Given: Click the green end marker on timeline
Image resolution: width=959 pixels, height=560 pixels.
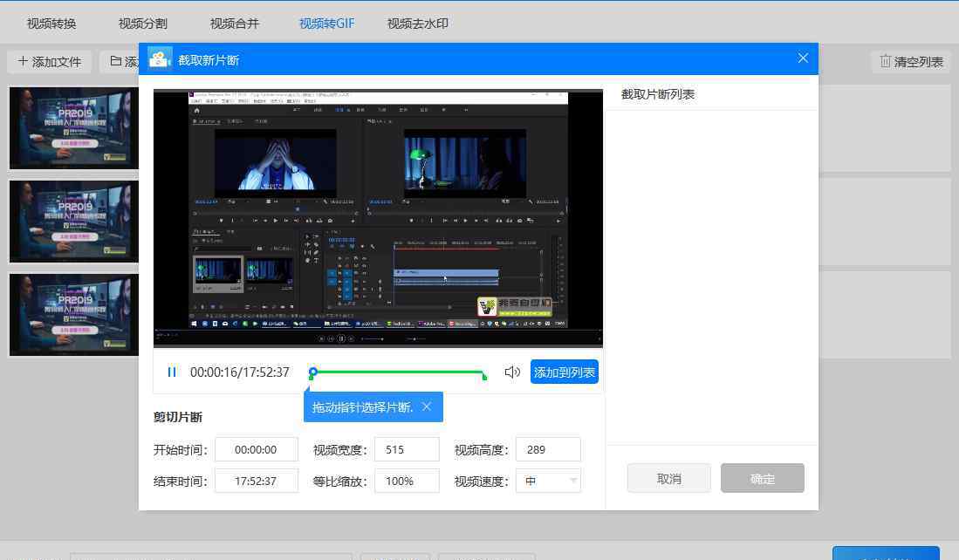Looking at the screenshot, I should [484, 376].
